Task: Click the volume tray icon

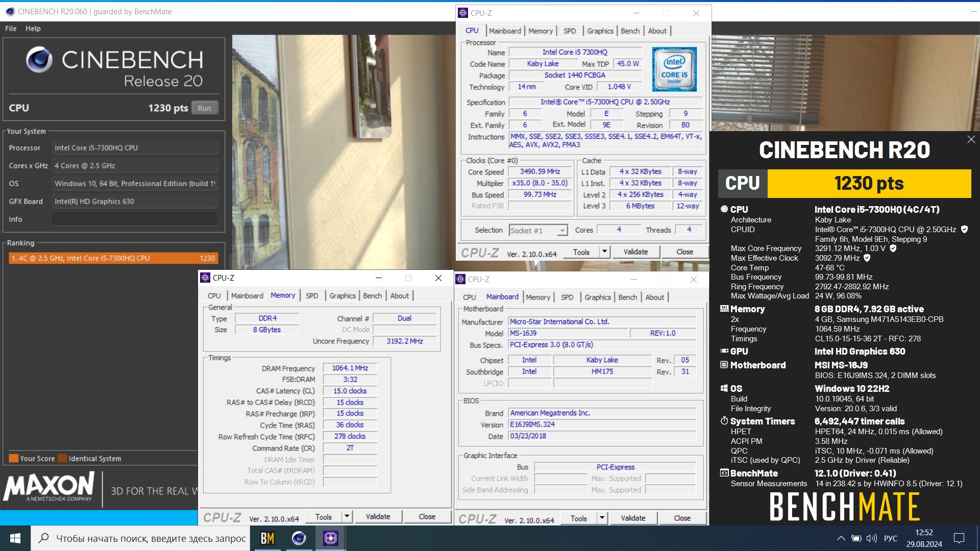Action: pyautogui.click(x=872, y=538)
